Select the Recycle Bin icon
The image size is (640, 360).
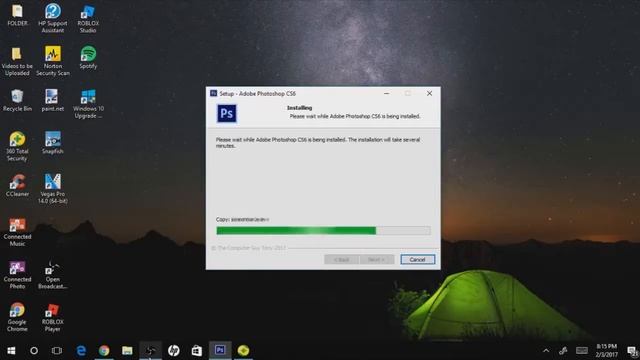(x=17, y=100)
